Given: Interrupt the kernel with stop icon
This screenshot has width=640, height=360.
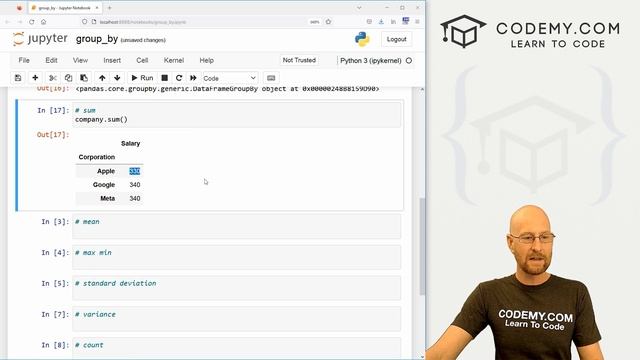Looking at the screenshot, I should [x=164, y=78].
